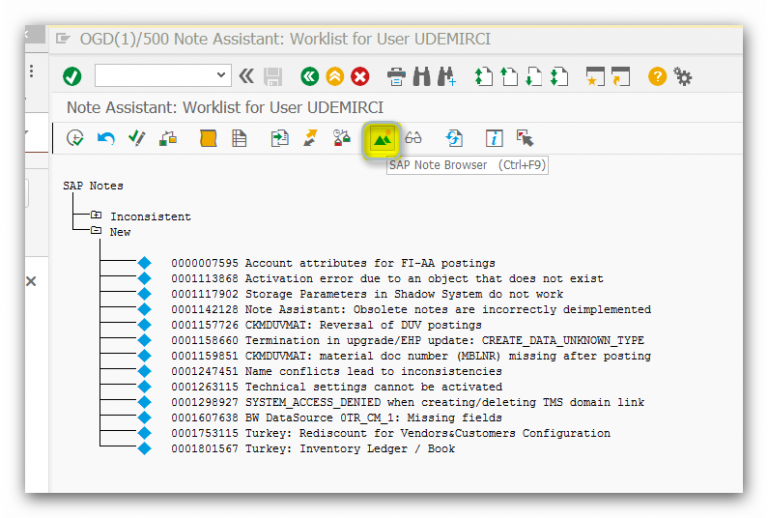Click the green Back arrow icon
Image resolution: width=768 pixels, height=518 pixels.
coord(309,77)
